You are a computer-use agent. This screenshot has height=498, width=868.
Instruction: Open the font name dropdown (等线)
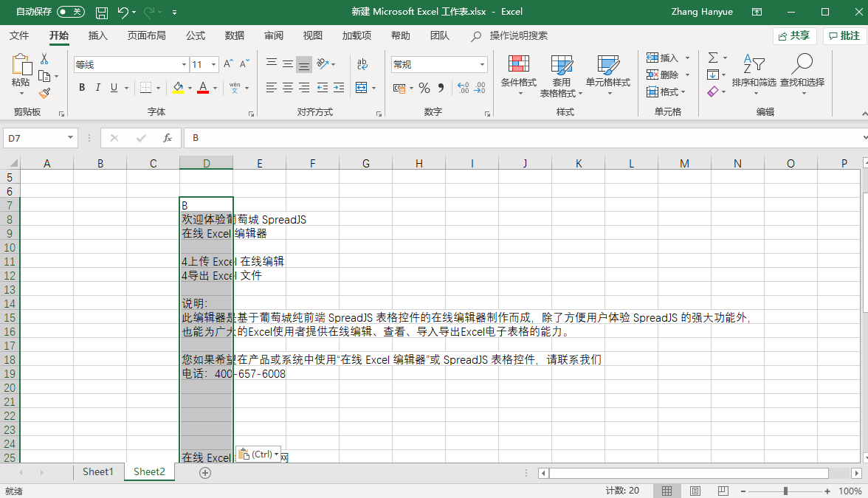184,65
